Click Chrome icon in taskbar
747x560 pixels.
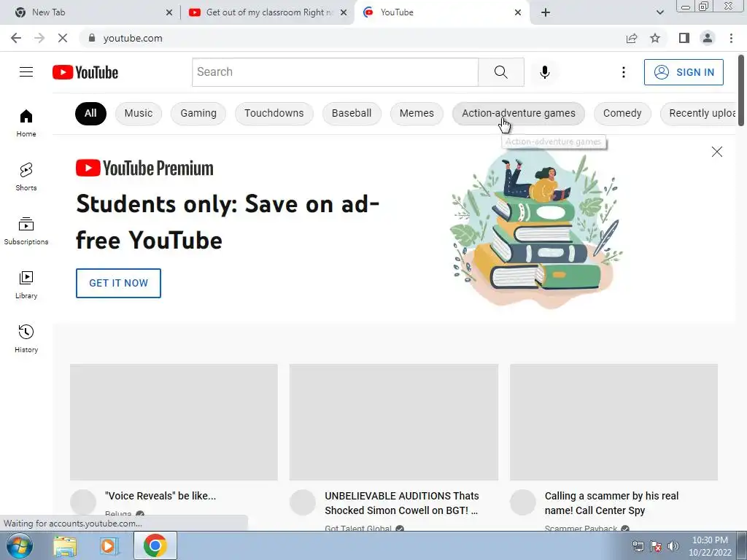[155, 545]
